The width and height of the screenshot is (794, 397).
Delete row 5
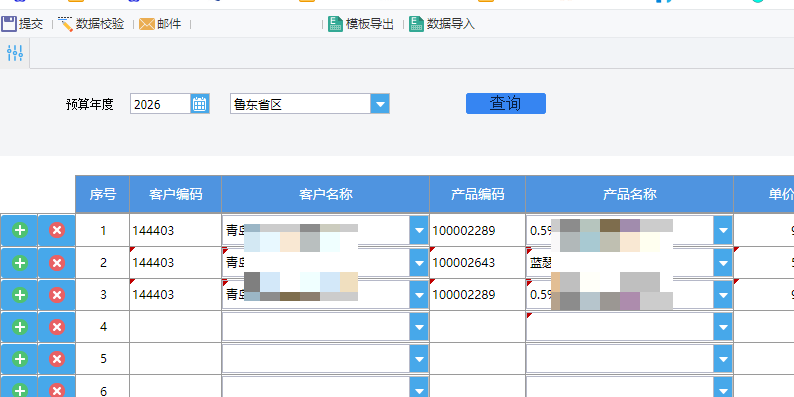pyautogui.click(x=57, y=359)
